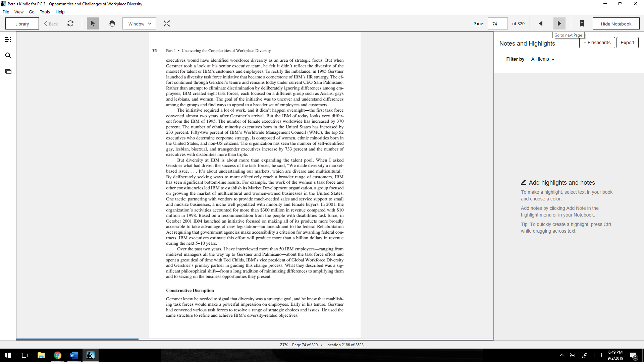Open the View menu
Viewport: 644px width, 362px height.
19,12
